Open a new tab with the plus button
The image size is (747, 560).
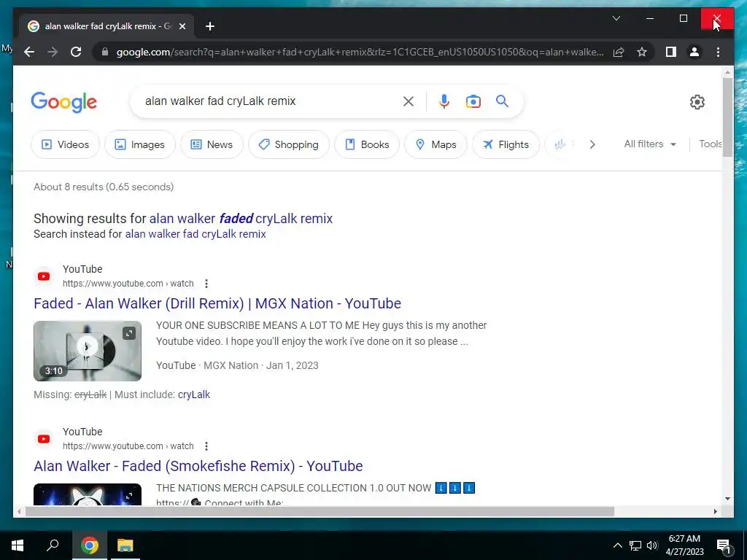210,26
